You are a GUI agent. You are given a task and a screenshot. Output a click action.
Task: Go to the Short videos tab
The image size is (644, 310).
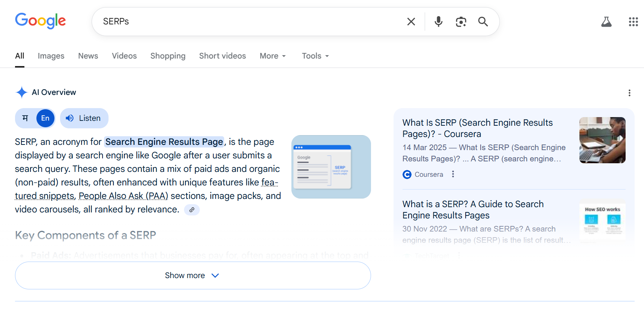coord(222,56)
